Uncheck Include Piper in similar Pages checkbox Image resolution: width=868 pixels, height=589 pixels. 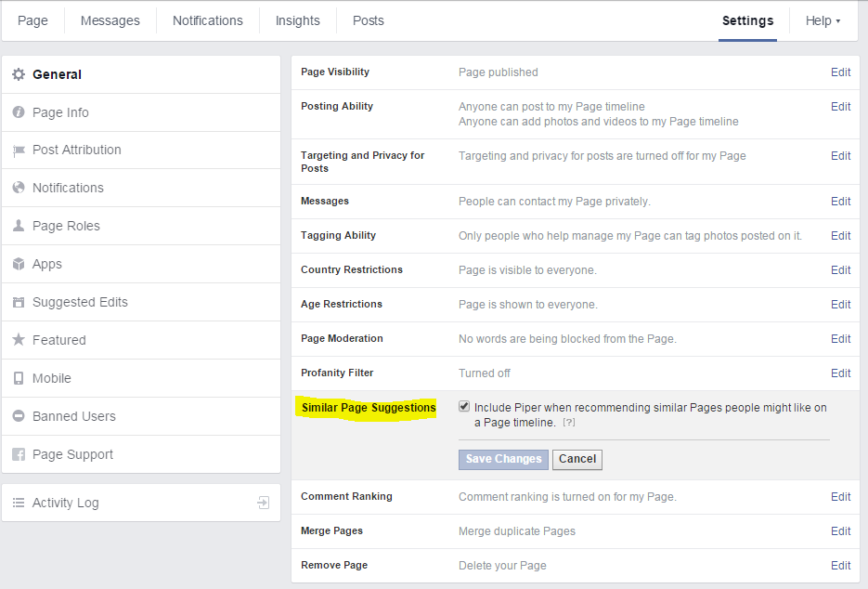click(464, 407)
